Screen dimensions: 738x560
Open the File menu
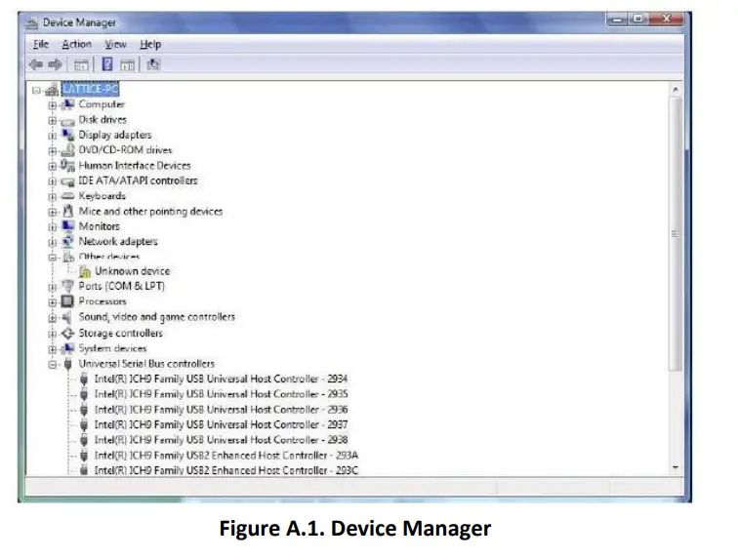point(40,45)
